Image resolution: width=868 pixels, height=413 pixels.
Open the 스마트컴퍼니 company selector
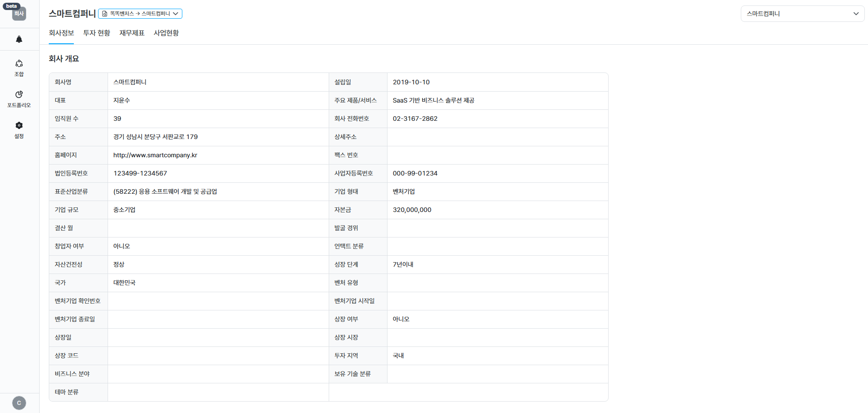[802, 14]
